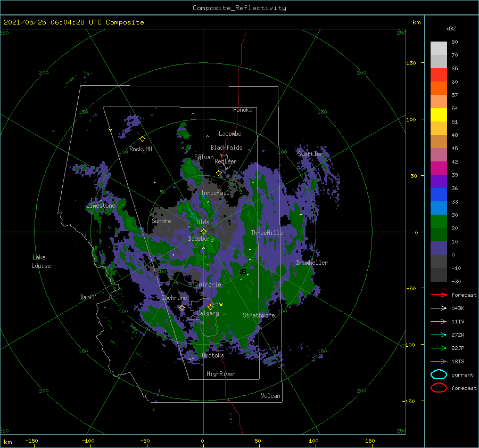479x448 pixels.
Task: Click the HighRiver label
Action: (221, 374)
